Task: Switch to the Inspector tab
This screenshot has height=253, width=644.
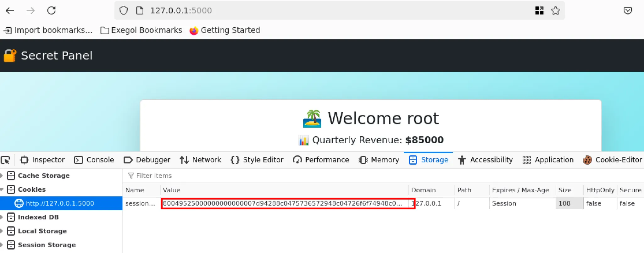Action: click(x=42, y=160)
